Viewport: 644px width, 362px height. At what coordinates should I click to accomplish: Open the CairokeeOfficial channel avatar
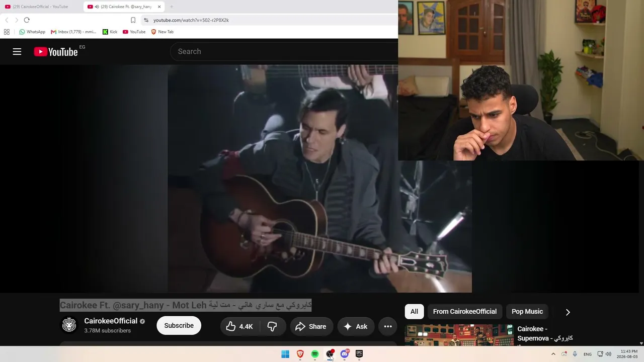(x=69, y=325)
